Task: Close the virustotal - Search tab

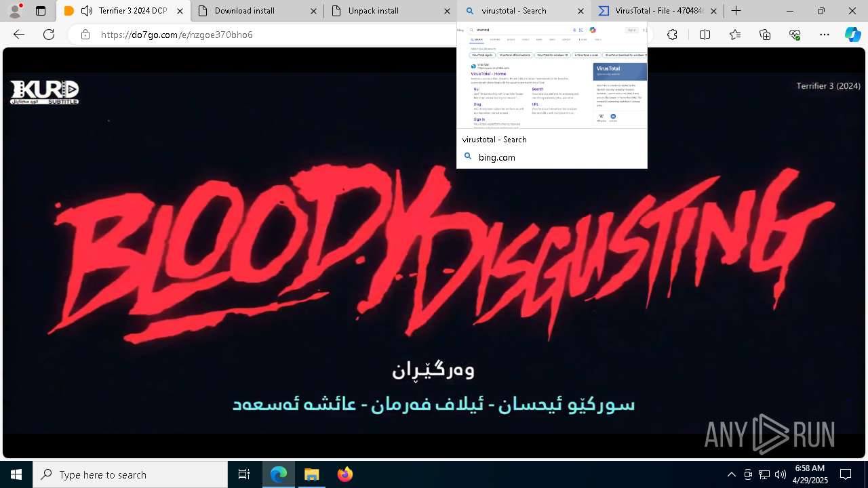Action: tap(580, 11)
